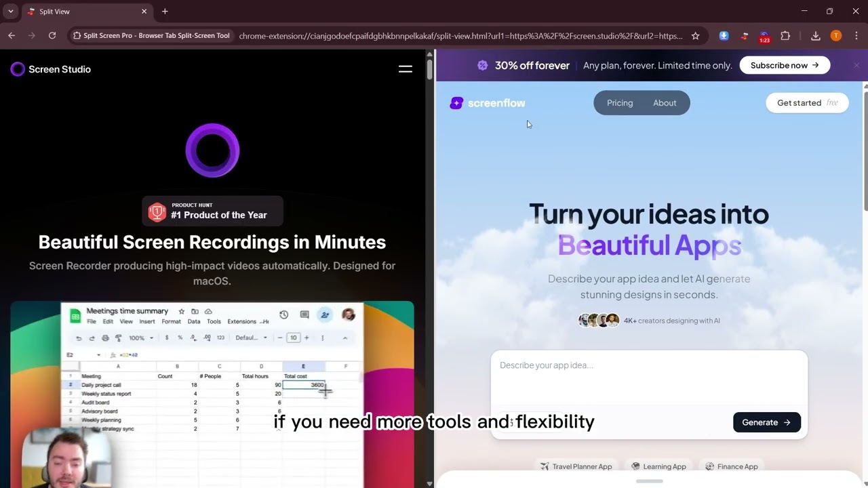Open the Chrome downloads tray
Viewport: 868px width, 488px height.
click(816, 36)
